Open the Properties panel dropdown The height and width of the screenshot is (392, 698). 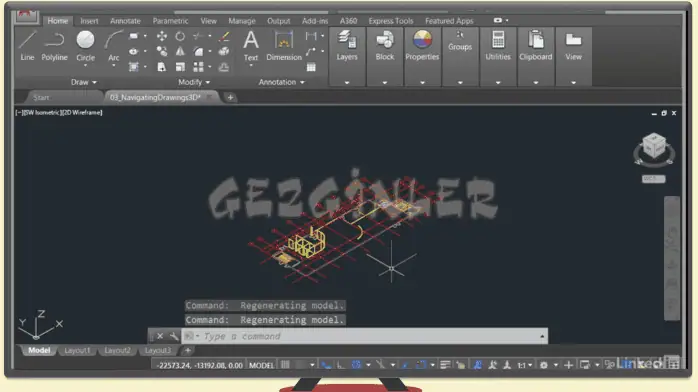pos(422,82)
